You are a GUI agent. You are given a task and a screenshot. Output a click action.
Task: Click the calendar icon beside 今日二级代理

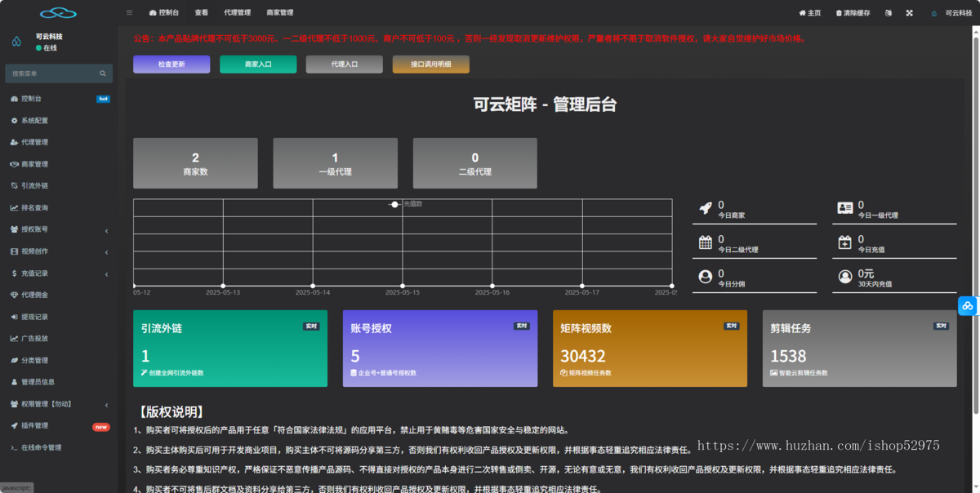706,242
